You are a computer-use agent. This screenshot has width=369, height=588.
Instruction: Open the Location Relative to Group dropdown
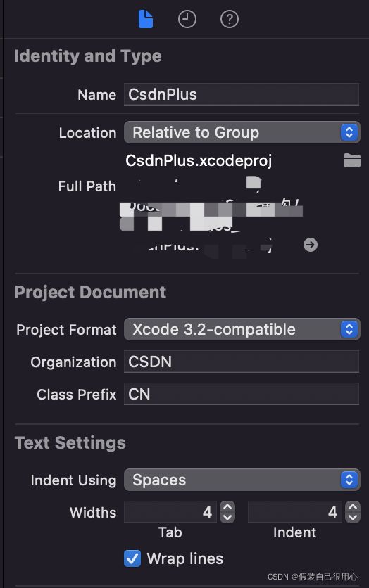point(242,132)
